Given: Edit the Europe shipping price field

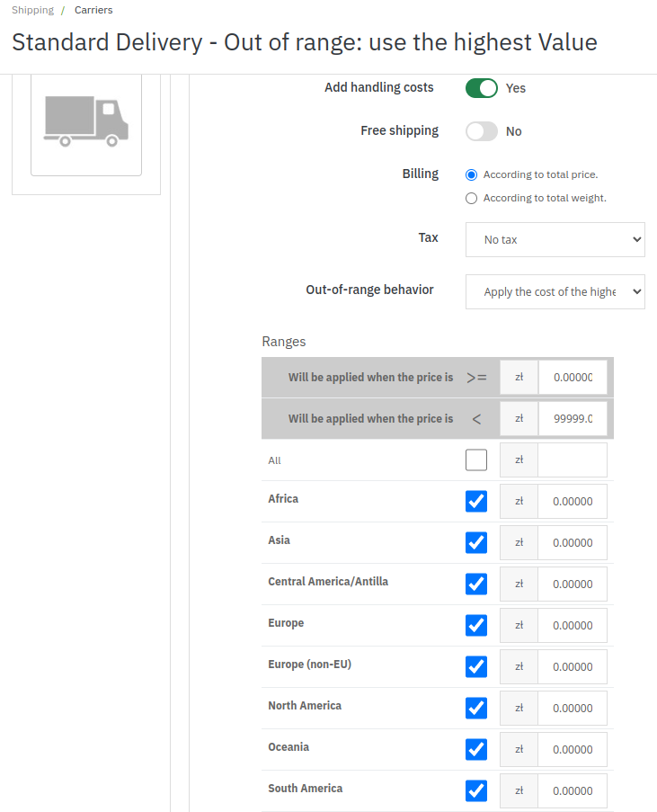Looking at the screenshot, I should 573,626.
